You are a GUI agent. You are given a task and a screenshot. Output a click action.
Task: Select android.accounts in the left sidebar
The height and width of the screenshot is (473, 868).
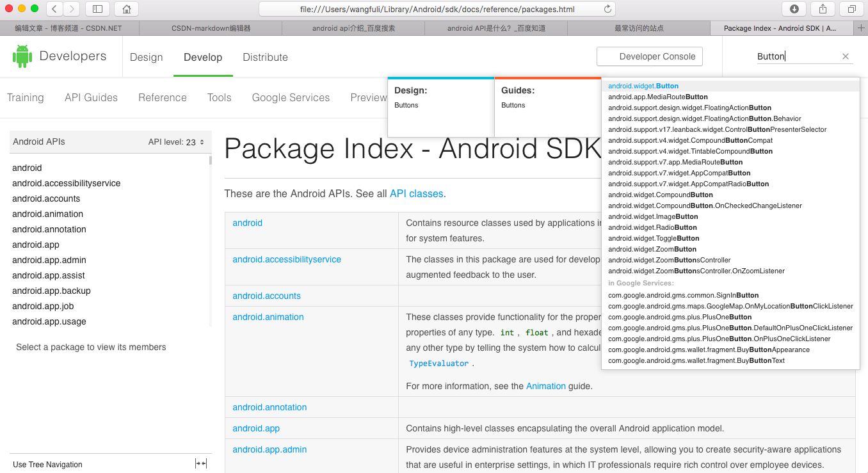pyautogui.click(x=46, y=198)
